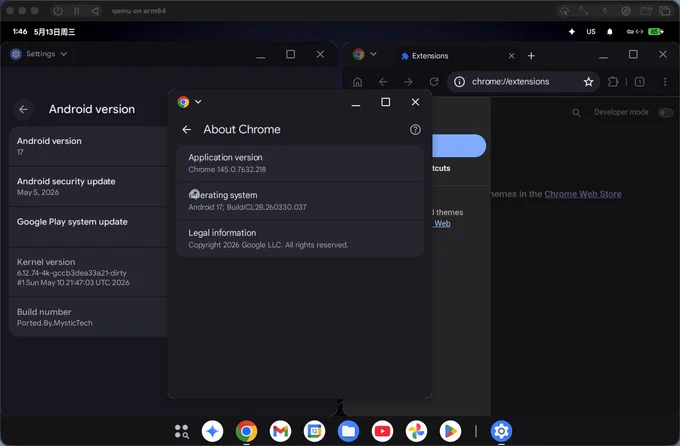Image resolution: width=680 pixels, height=446 pixels.
Task: Launch Gemini from taskbar
Action: (212, 431)
